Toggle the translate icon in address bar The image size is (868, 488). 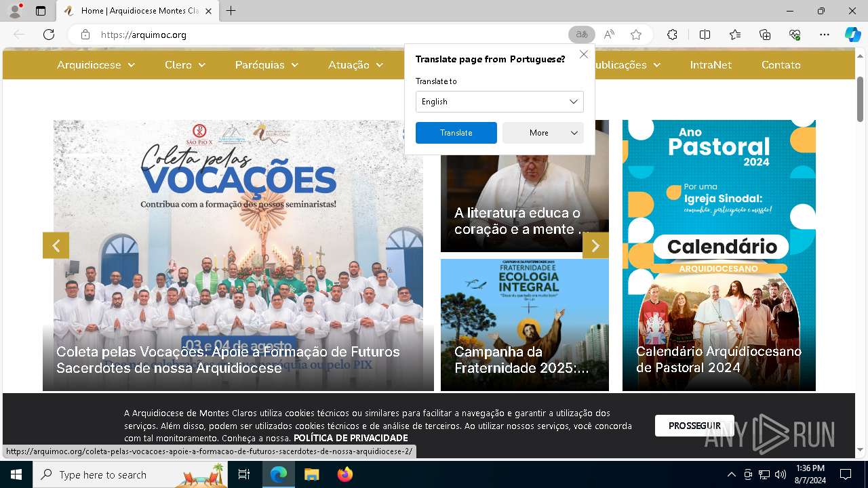pyautogui.click(x=582, y=35)
